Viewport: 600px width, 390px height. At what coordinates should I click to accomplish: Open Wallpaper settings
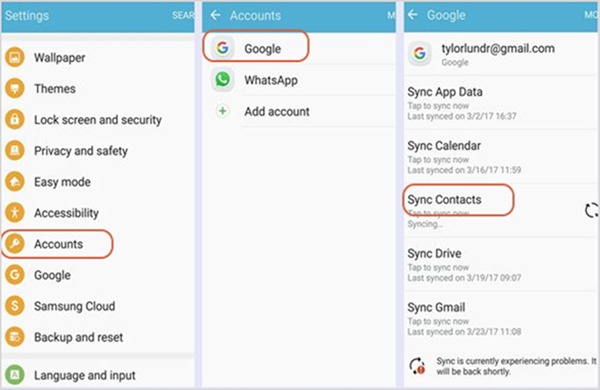coord(98,57)
